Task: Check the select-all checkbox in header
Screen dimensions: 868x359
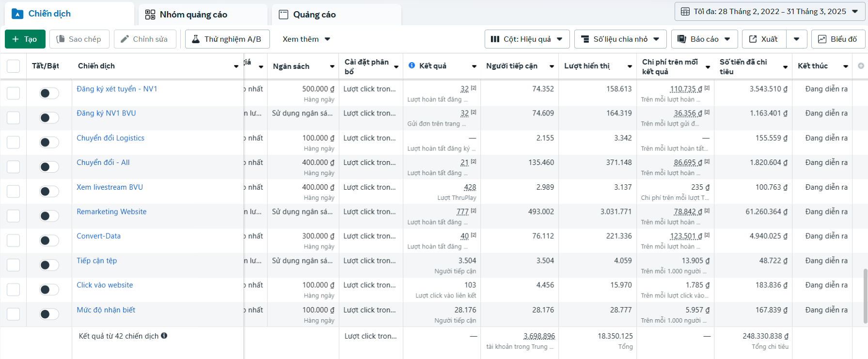Action: tap(14, 66)
